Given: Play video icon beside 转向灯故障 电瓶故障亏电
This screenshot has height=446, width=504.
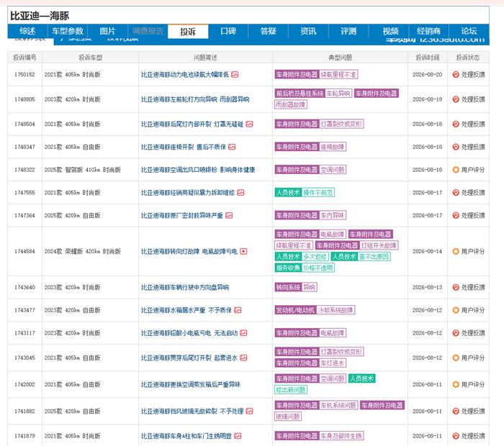Looking at the screenshot, I should tap(243, 252).
